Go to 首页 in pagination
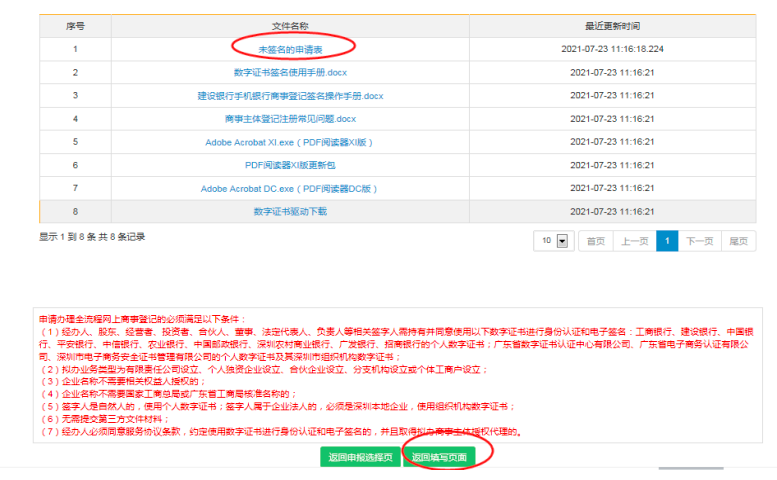 pyautogui.click(x=595, y=241)
